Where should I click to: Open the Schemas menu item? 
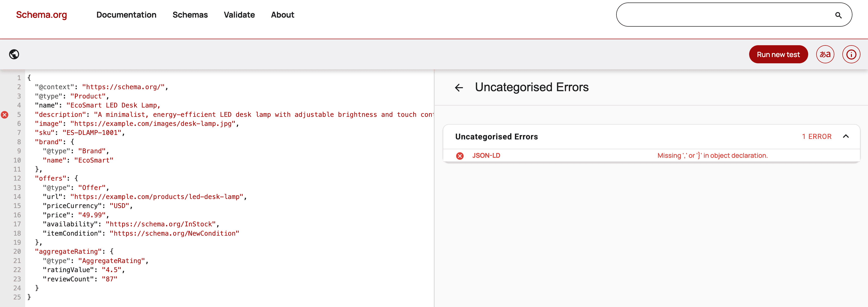(x=190, y=15)
